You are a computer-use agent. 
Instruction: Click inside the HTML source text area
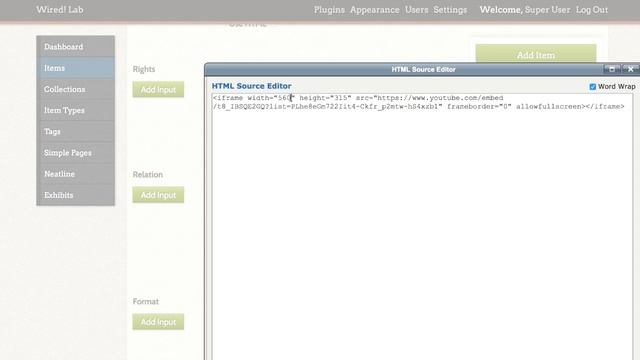pos(422,227)
